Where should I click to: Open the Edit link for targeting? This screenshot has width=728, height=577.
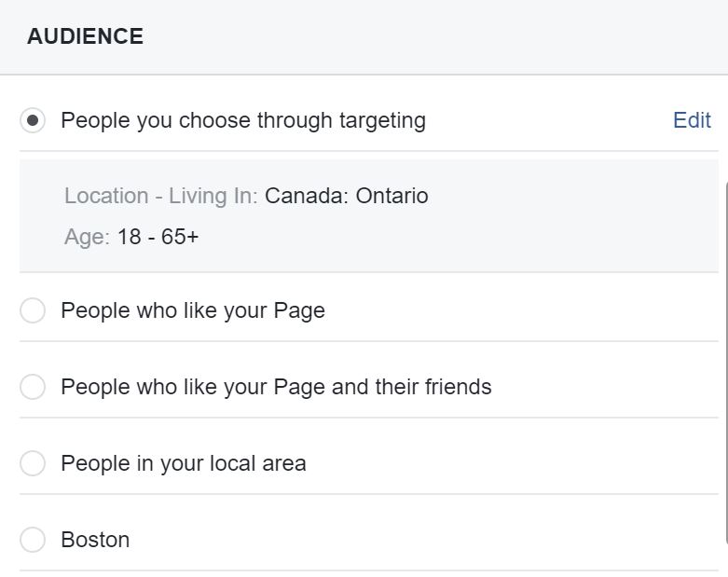click(x=692, y=120)
